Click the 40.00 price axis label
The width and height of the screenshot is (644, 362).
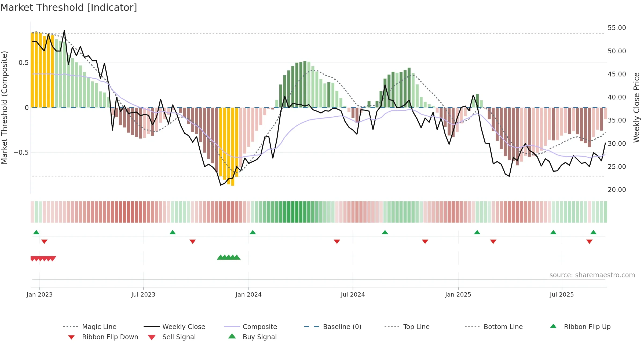(617, 97)
